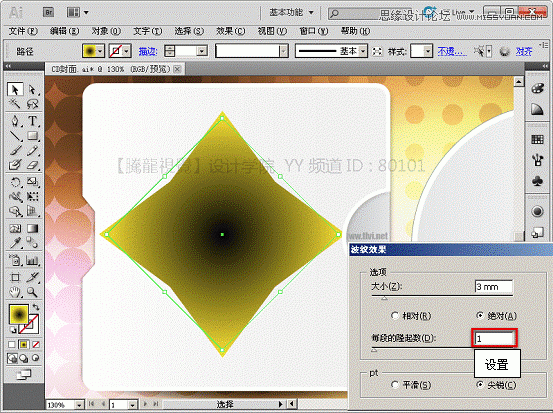Open the 130% zoom level dropdown

pos(79,405)
